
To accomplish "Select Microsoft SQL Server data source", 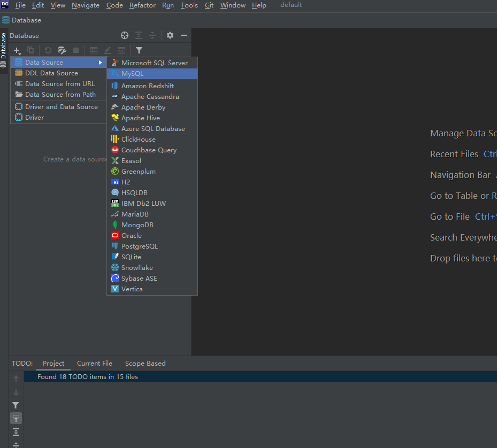I will click(x=152, y=63).
